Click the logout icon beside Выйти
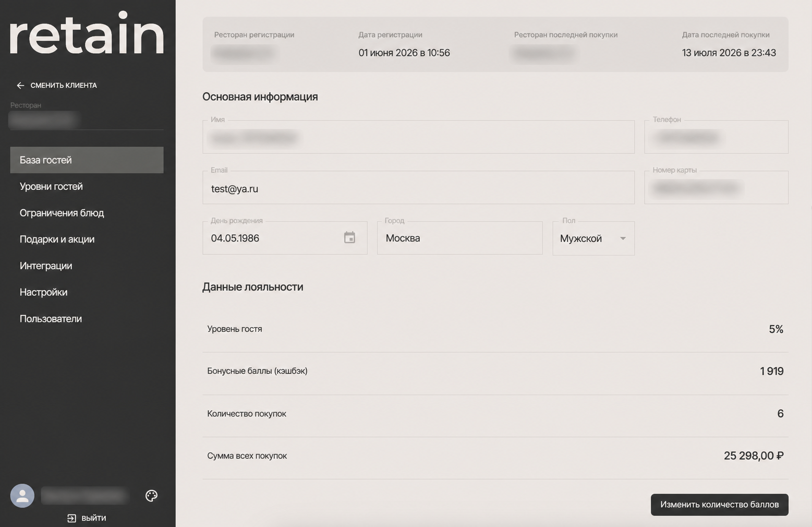812x527 pixels. tap(71, 518)
